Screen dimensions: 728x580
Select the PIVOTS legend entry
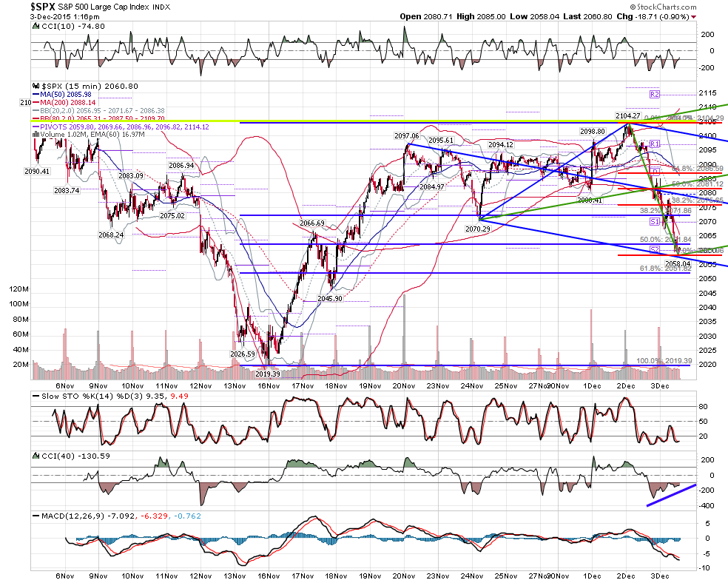point(121,127)
